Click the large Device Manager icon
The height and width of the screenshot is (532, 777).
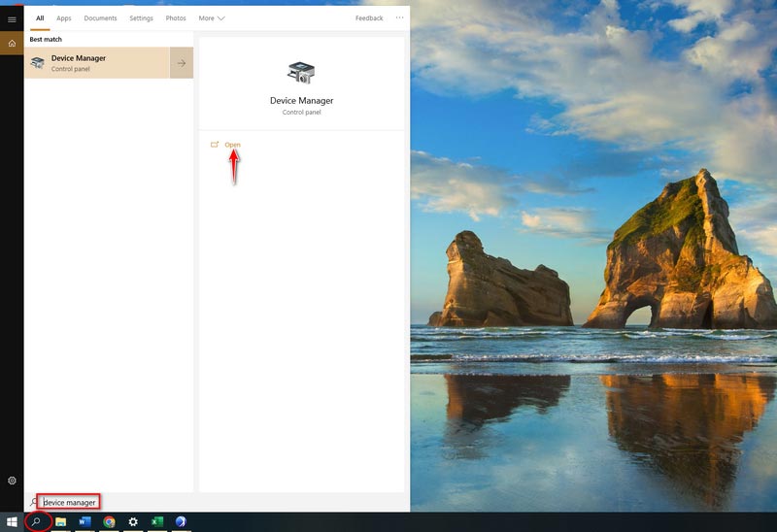pyautogui.click(x=301, y=73)
